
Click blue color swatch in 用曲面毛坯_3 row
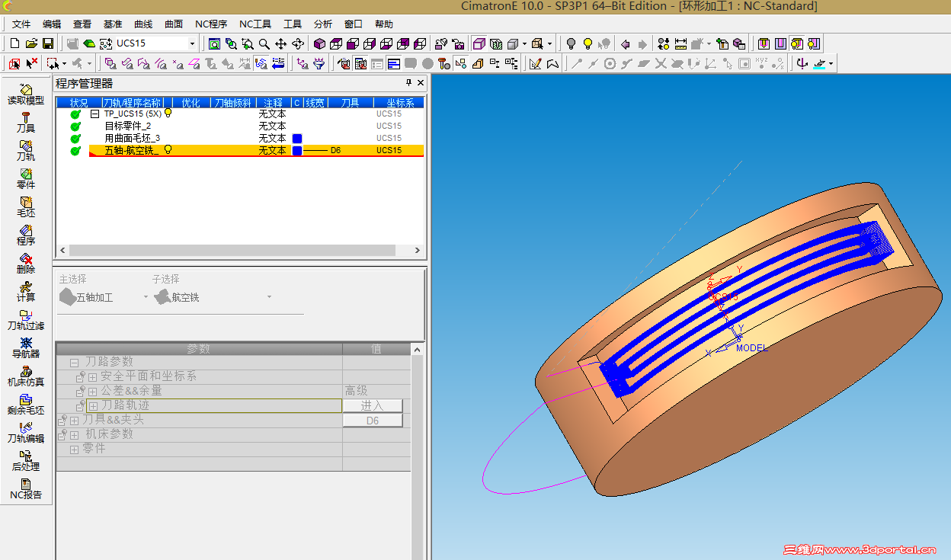click(297, 138)
